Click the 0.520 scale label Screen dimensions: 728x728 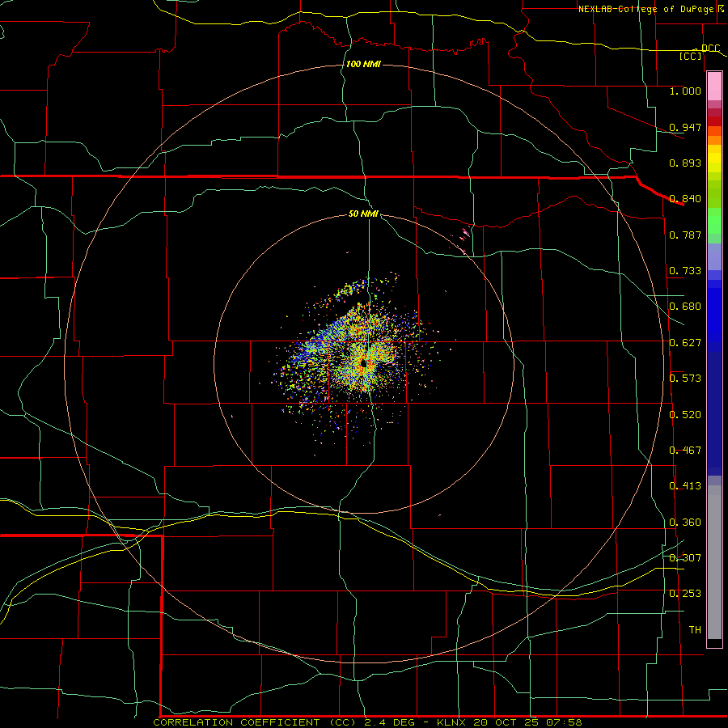[685, 415]
